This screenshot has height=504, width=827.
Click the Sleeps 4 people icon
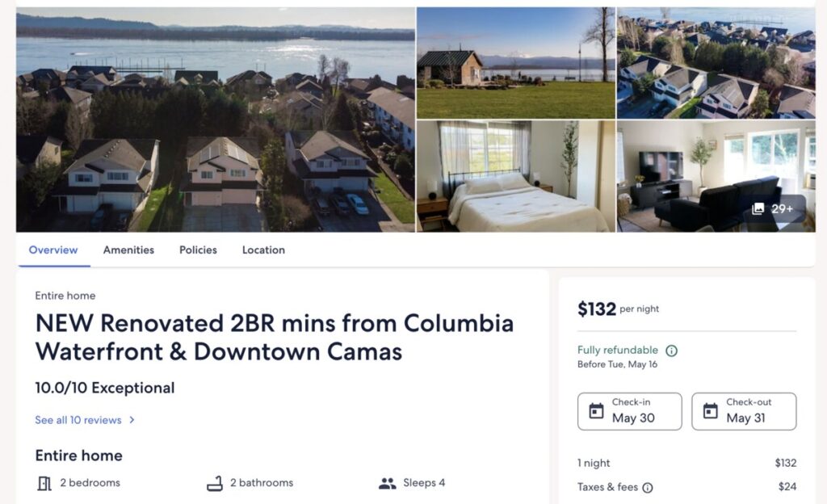pos(388,483)
